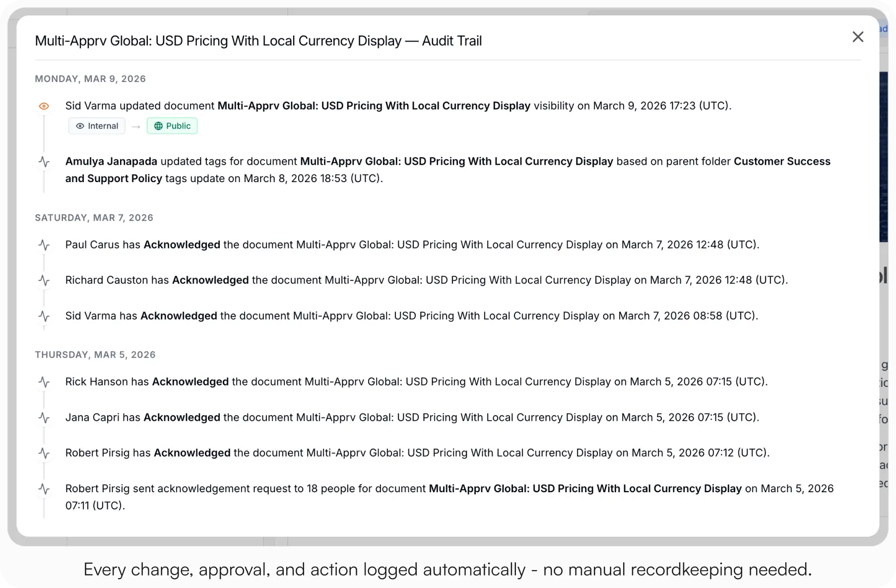Click 'Robert Pirsig sent acknowledgement request to 18 people'

point(449,497)
